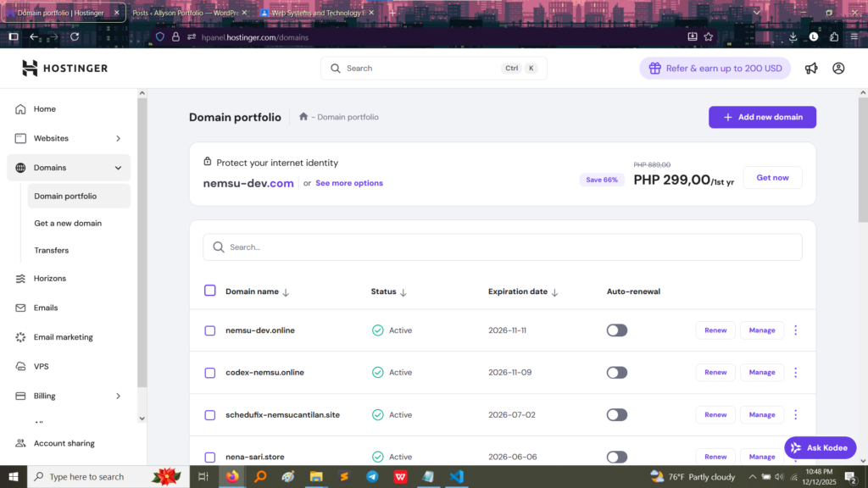This screenshot has width=868, height=488.
Task: Click the VPS sidebar icon
Action: pos(21,367)
